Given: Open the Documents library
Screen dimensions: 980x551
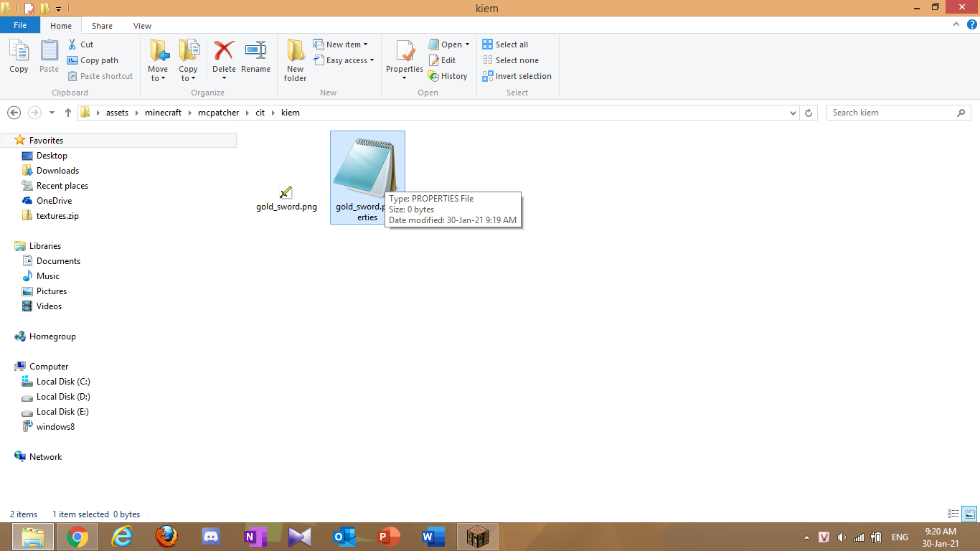Looking at the screenshot, I should pyautogui.click(x=58, y=261).
